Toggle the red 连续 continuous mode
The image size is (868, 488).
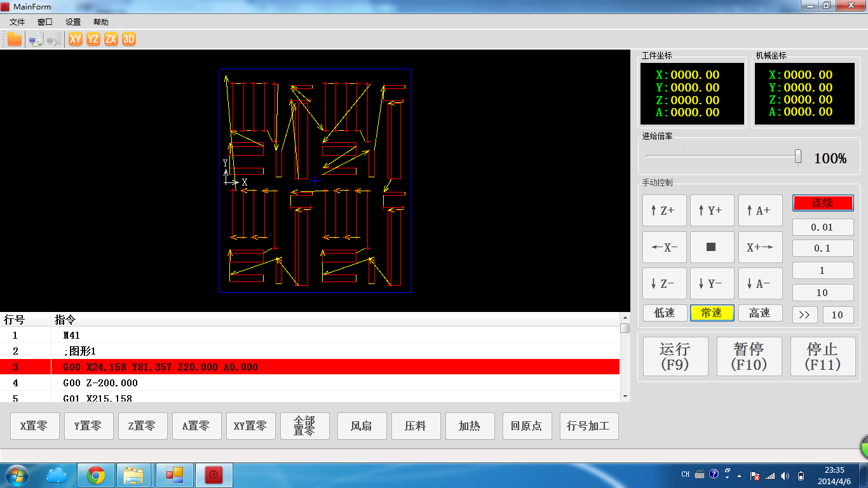click(x=822, y=203)
